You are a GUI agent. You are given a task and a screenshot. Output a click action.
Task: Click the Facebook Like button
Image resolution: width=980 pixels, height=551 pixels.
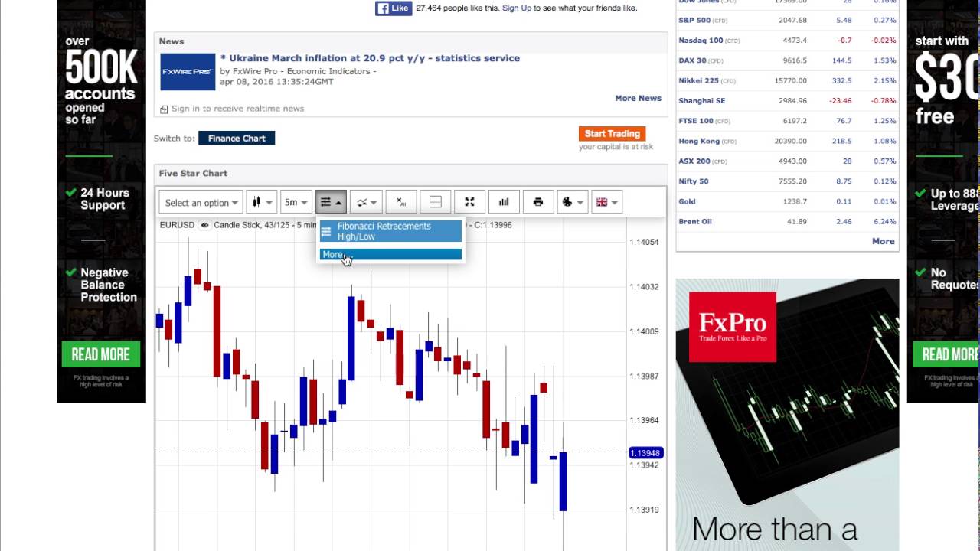(x=394, y=8)
